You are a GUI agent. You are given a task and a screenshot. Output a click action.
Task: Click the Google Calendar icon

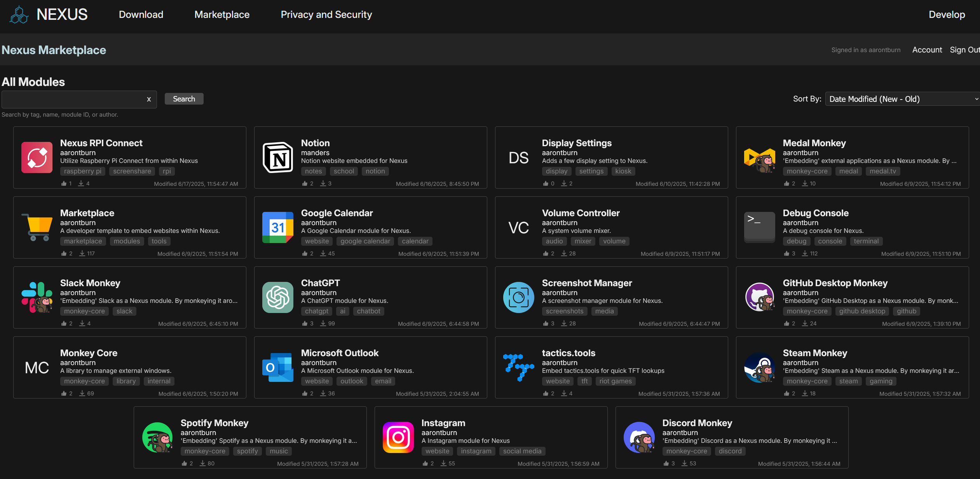(278, 227)
